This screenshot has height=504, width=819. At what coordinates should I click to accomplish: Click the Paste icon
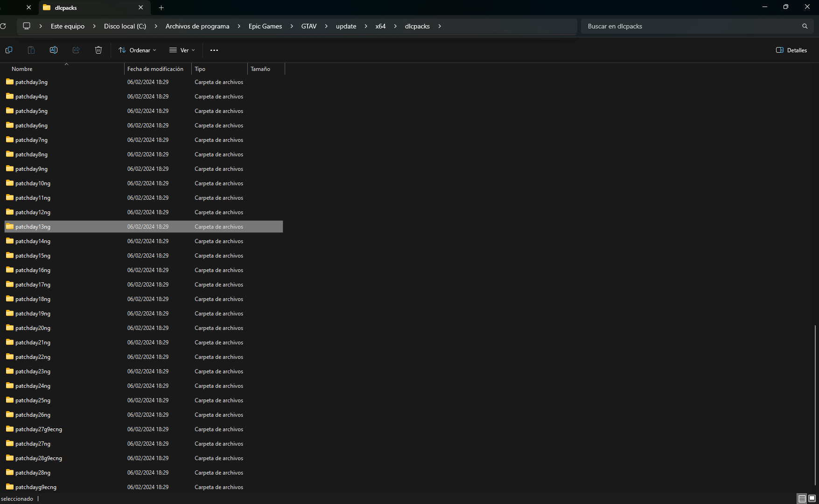31,50
